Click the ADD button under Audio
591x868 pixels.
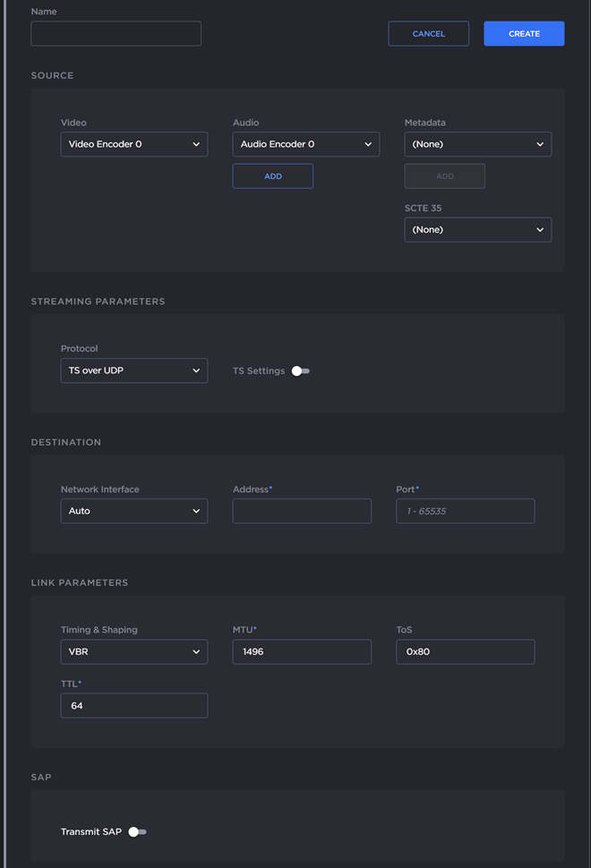272,175
